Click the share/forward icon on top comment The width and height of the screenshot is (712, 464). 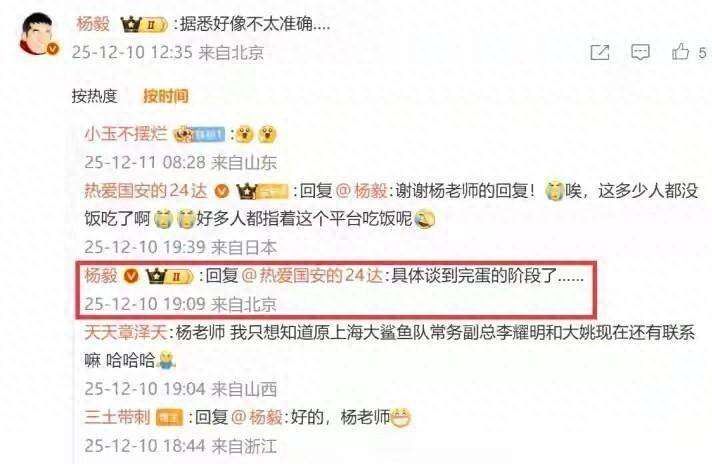point(600,52)
